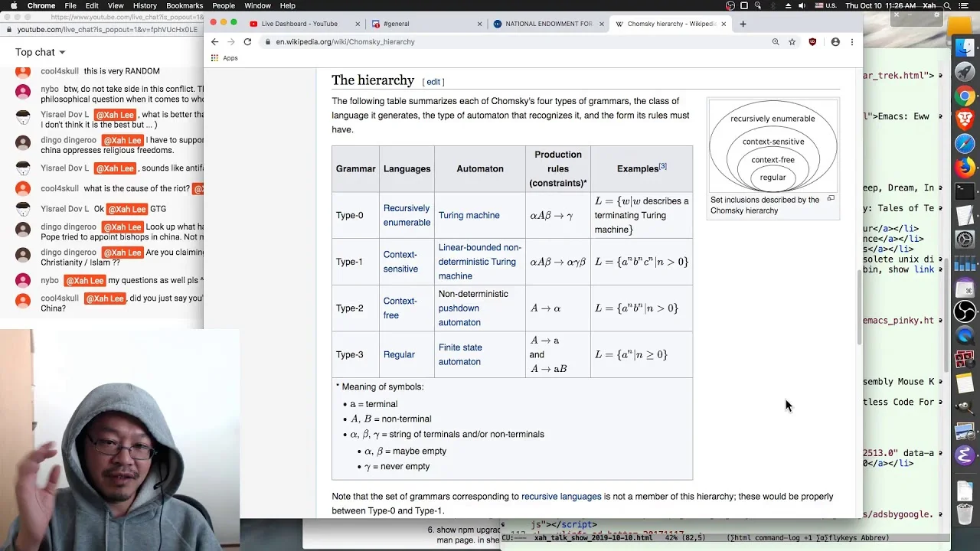Viewport: 980px width, 551px height.
Task: Click the Wikipedia URL address bar
Action: (521, 42)
